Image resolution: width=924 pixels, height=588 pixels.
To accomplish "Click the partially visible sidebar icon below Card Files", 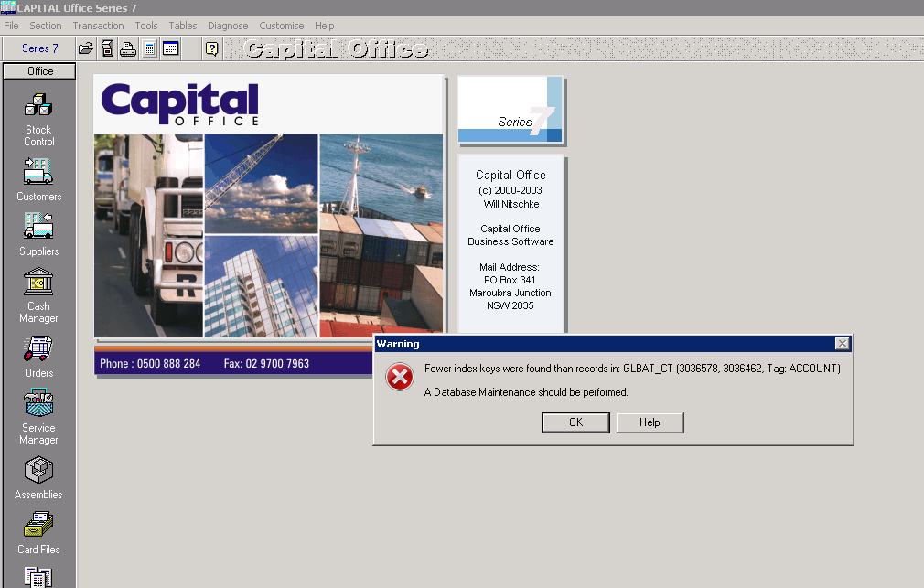I will [x=38, y=577].
